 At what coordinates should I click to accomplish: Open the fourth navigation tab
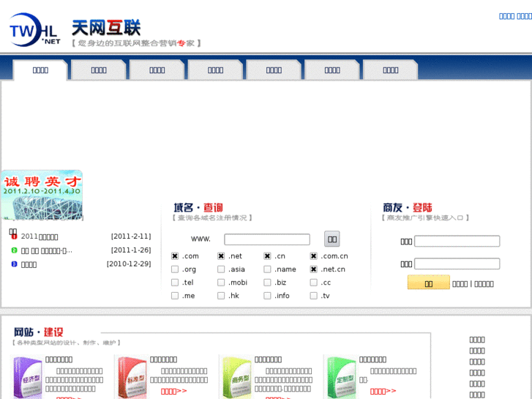click(x=215, y=70)
